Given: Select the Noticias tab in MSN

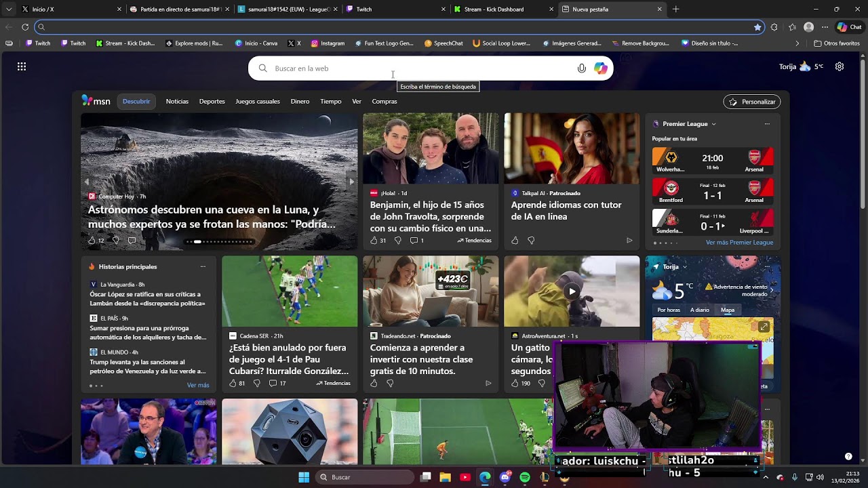Looking at the screenshot, I should tap(177, 102).
